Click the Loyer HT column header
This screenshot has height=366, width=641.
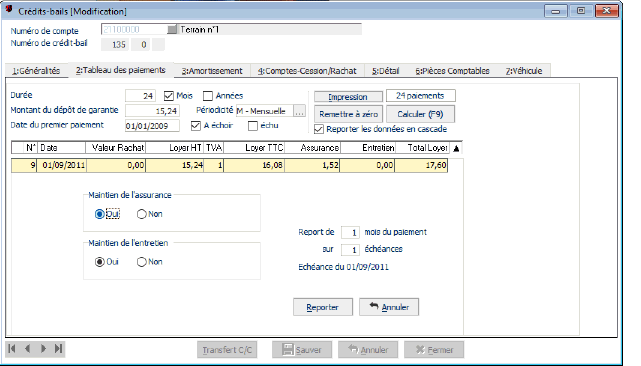(175, 148)
